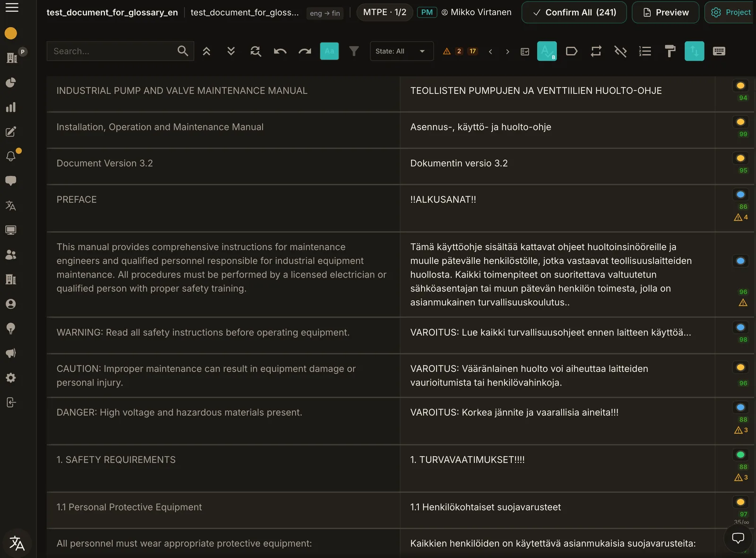Toggle status dot of DANGER segment
756x558 pixels.
tap(740, 407)
